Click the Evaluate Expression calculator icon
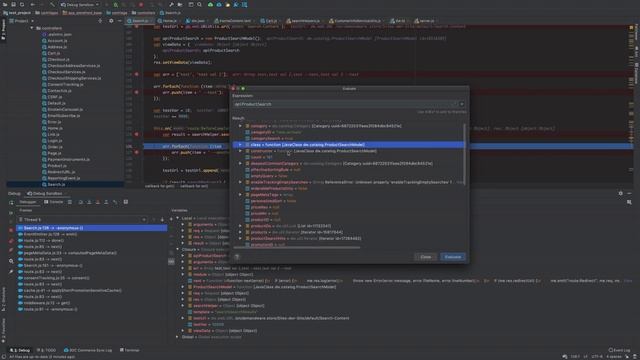640x360 pixels. (x=126, y=202)
